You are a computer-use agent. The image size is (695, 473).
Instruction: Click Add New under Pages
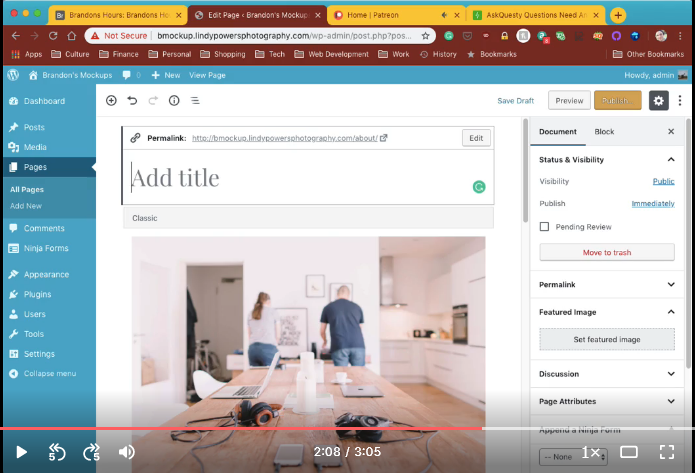click(x=26, y=206)
